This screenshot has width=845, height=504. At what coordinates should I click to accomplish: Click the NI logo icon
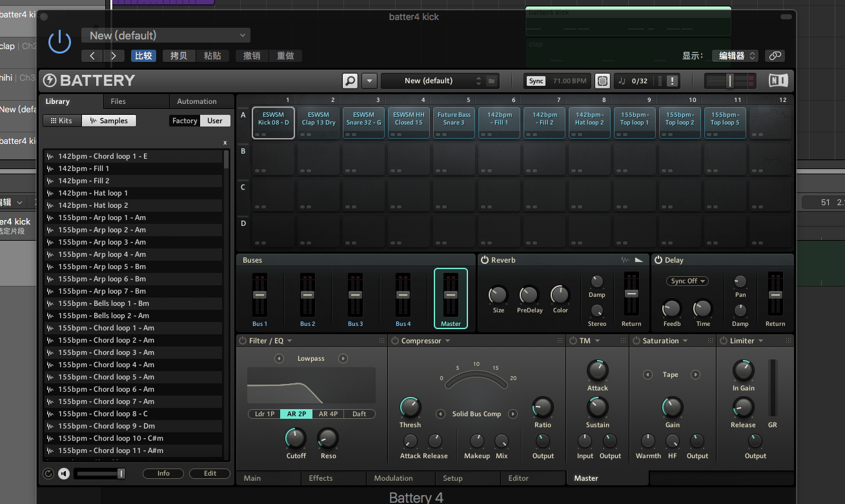click(778, 81)
